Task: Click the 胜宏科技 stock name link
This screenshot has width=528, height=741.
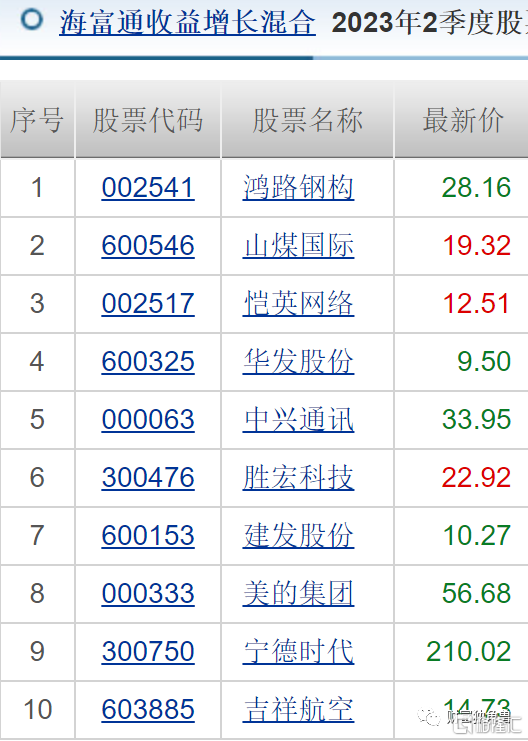Action: tap(298, 477)
